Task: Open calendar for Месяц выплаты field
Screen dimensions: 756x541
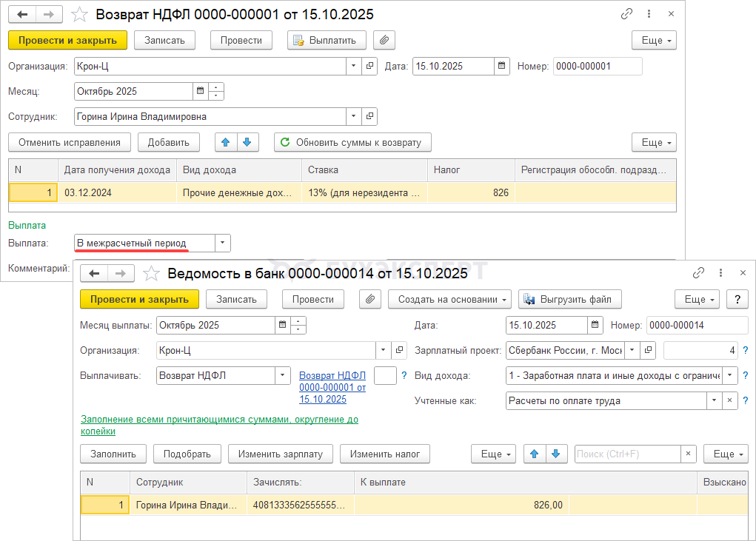Action: [x=283, y=325]
